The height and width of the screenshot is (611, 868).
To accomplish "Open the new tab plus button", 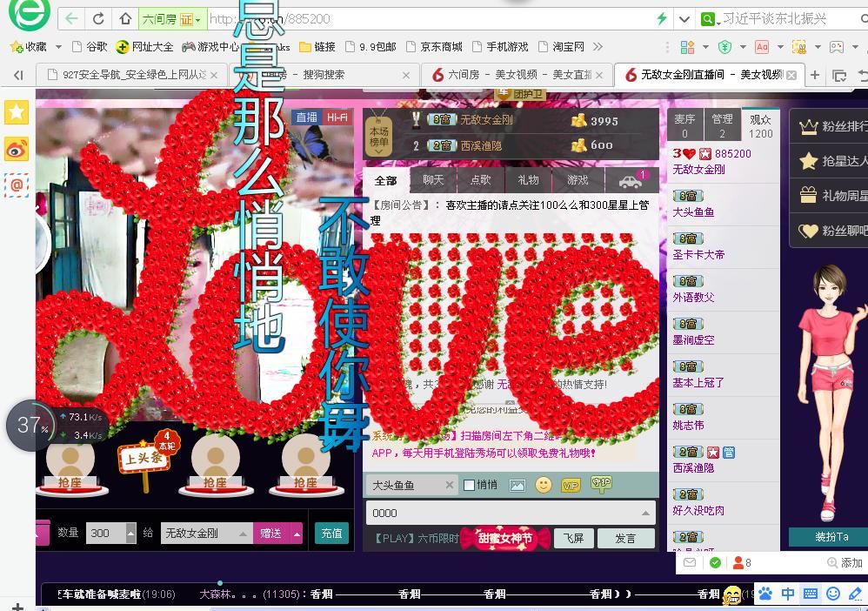I will [x=815, y=75].
